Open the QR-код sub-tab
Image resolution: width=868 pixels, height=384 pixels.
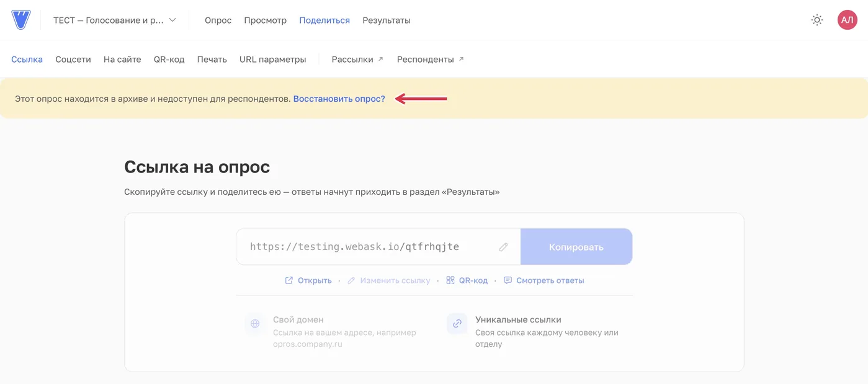pos(169,60)
